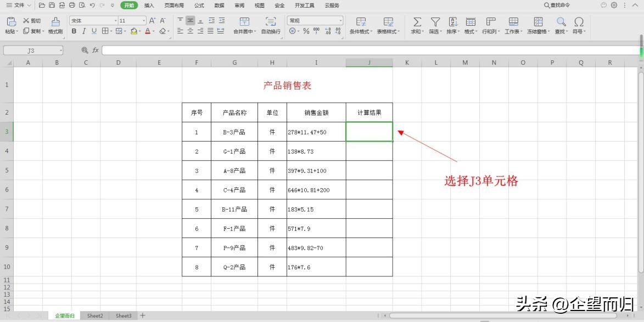Click the 求和 sum sigma icon
This screenshot has width=644, height=322.
[x=417, y=22]
